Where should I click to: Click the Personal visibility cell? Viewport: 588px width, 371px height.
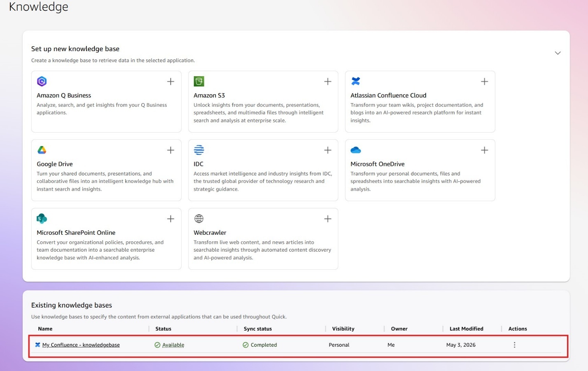coord(339,345)
